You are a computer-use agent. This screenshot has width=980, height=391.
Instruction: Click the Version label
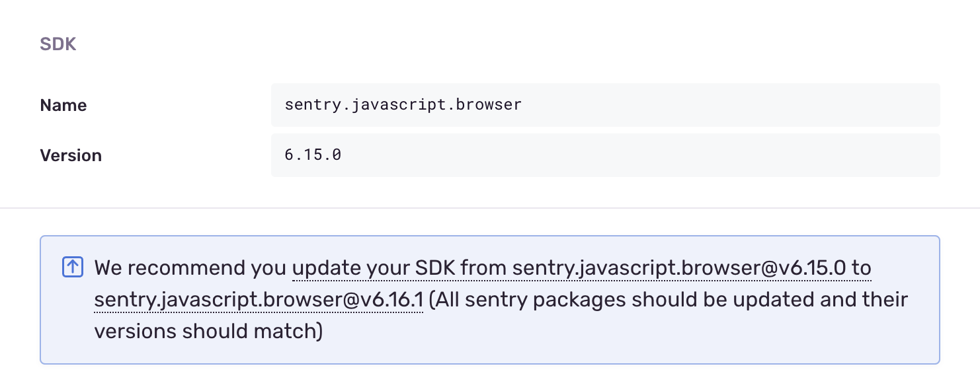pos(71,155)
